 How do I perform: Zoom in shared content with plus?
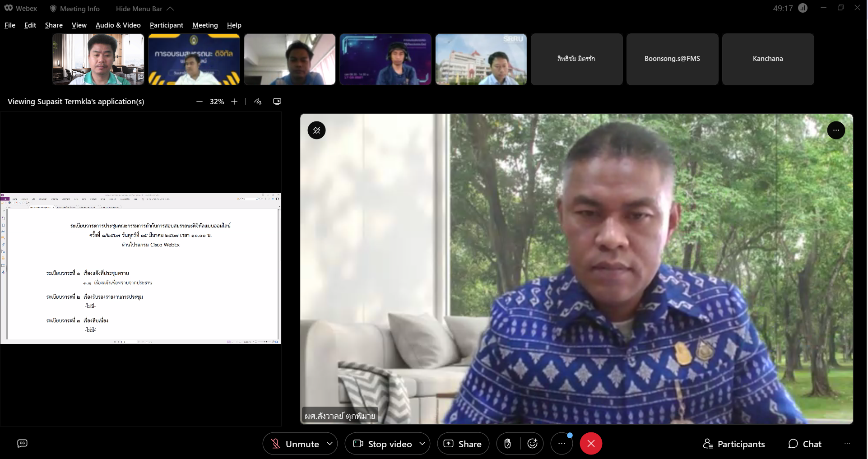(x=234, y=102)
